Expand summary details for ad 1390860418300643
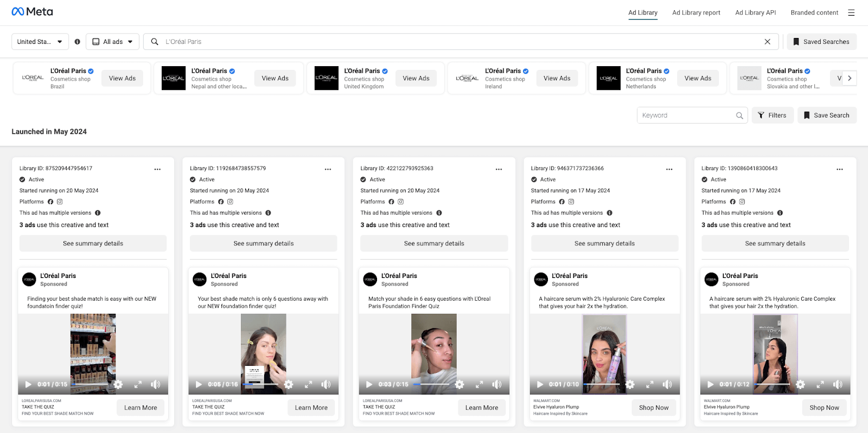The height and width of the screenshot is (433, 868). 775,243
